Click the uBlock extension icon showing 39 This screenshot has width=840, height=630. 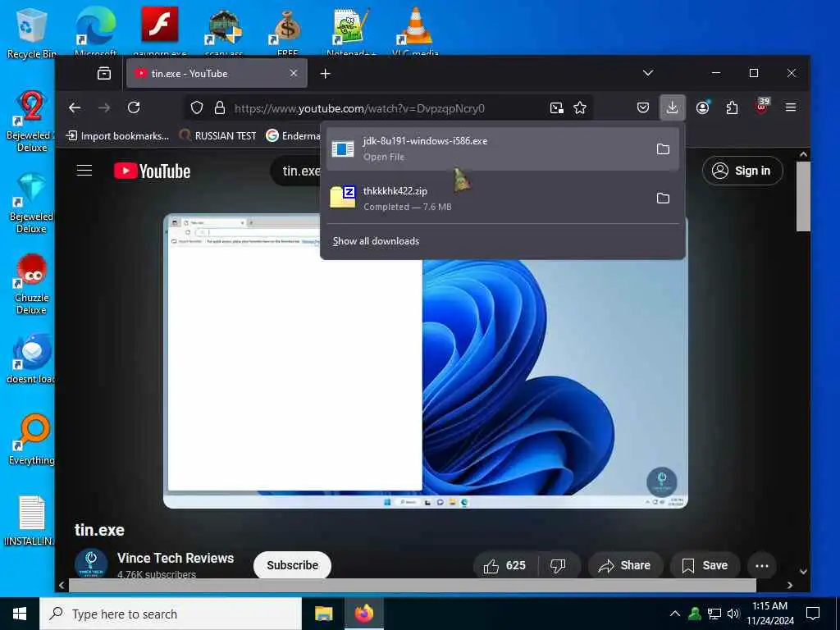(762, 107)
